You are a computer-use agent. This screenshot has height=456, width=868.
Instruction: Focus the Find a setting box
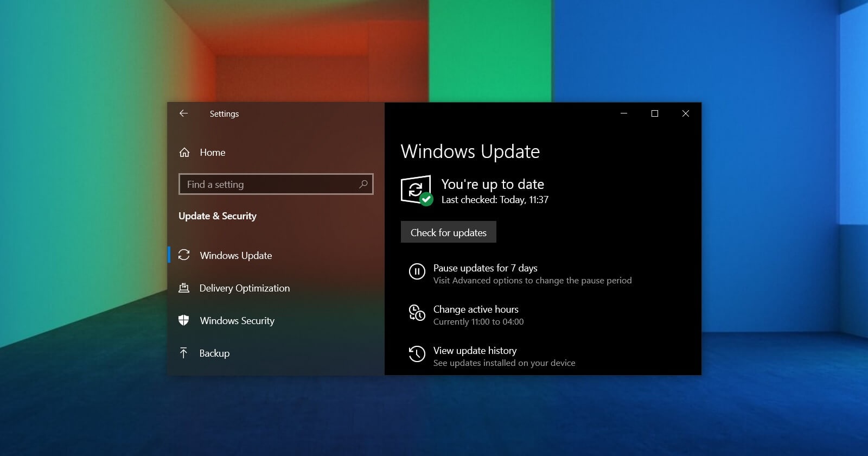click(x=276, y=184)
